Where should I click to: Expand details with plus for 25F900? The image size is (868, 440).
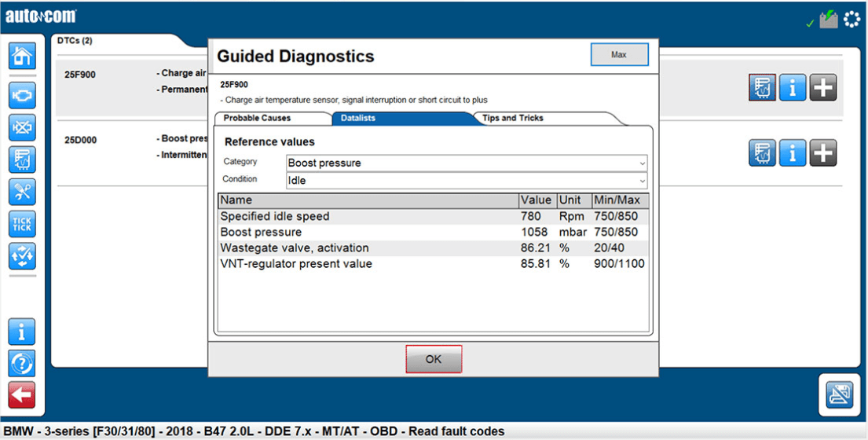(x=822, y=88)
